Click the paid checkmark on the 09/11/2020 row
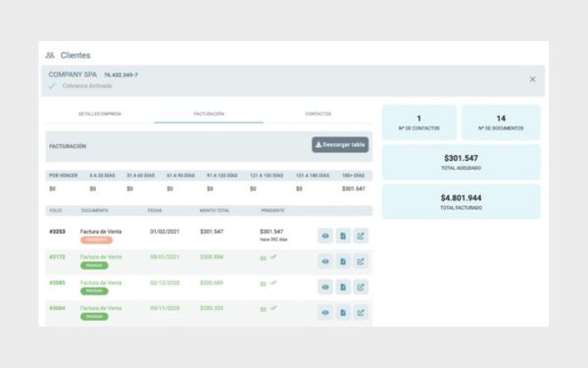The width and height of the screenshot is (588, 368). (x=273, y=308)
